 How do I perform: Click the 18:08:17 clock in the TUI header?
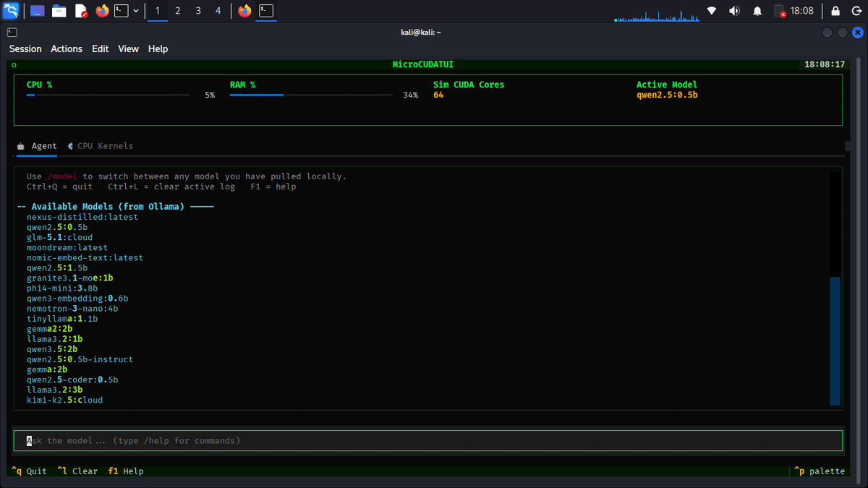click(825, 64)
